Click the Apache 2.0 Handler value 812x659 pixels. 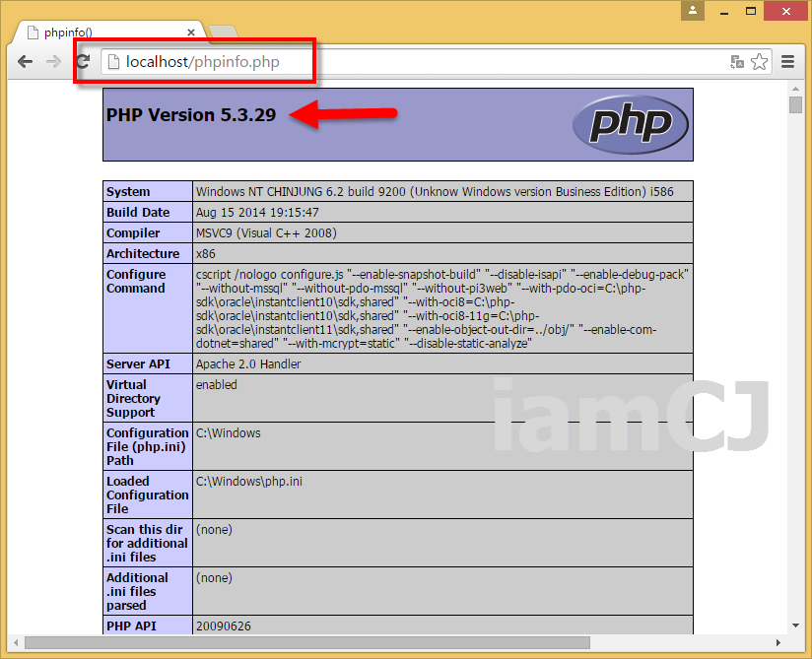[248, 363]
